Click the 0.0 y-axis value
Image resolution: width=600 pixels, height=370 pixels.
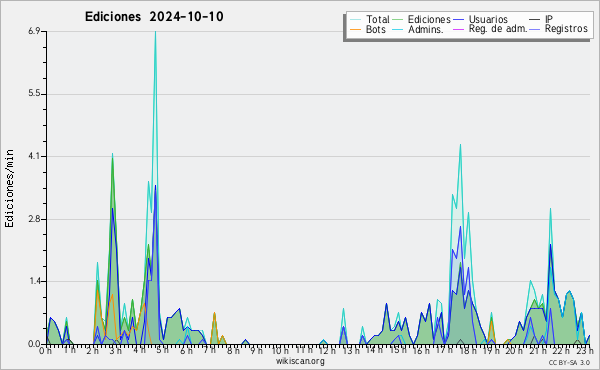click(34, 344)
